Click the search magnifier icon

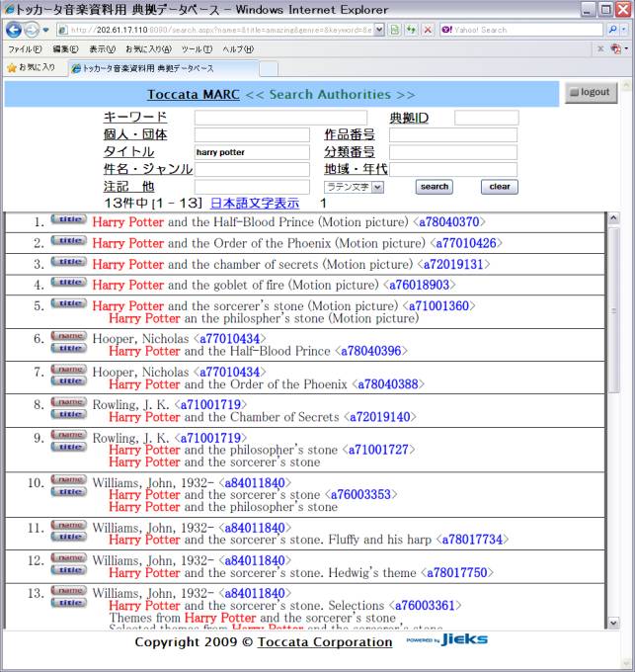(612, 30)
